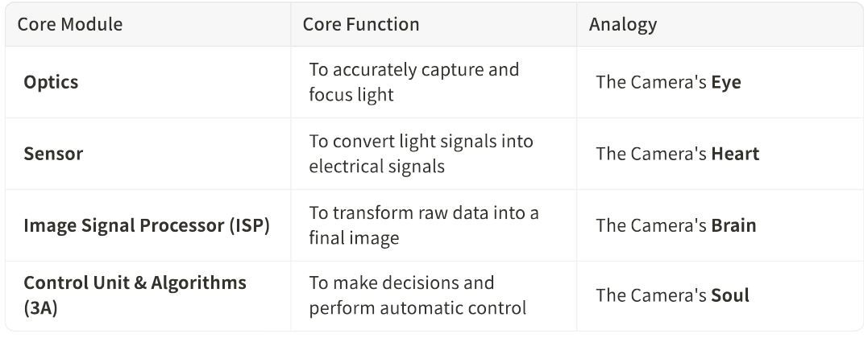
Task: Click the Image Signal Processor (ISP) cell
Action: click(147, 225)
